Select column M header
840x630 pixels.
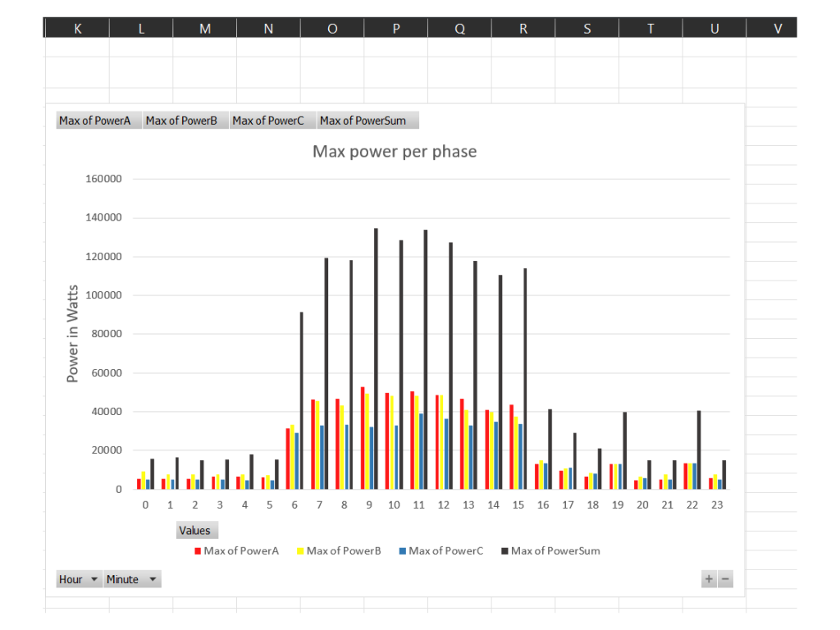coord(205,29)
